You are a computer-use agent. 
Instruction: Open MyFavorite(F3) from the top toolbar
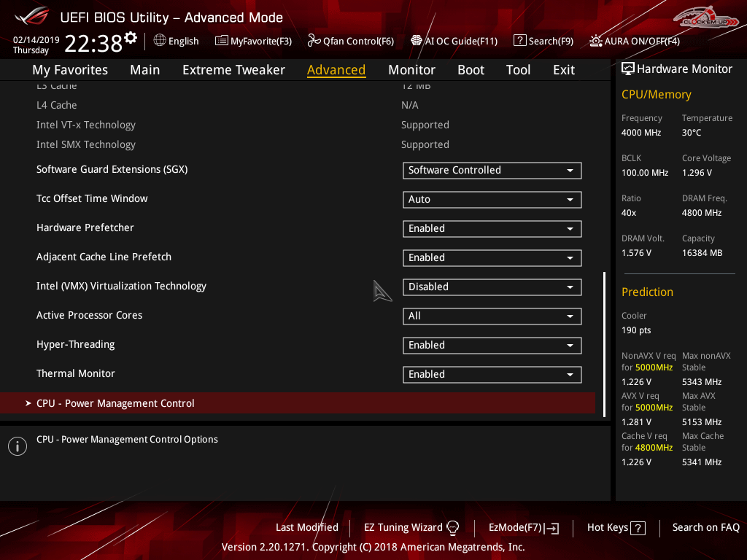point(253,41)
